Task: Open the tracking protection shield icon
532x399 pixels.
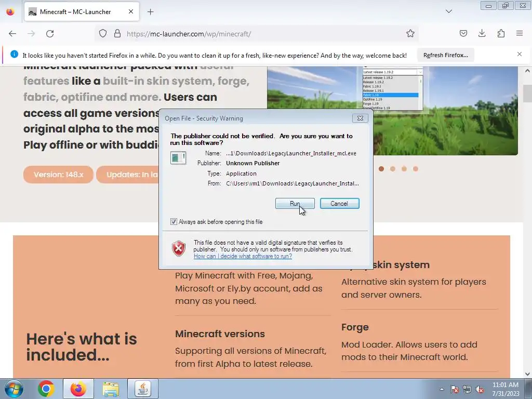Action: (103, 34)
